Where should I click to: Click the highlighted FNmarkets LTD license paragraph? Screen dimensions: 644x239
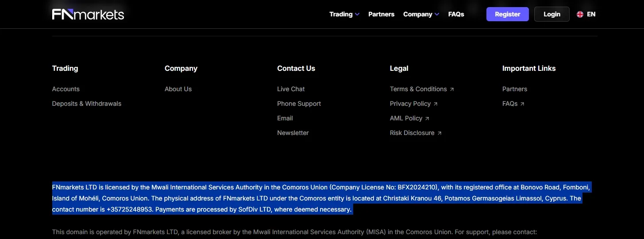click(x=321, y=198)
